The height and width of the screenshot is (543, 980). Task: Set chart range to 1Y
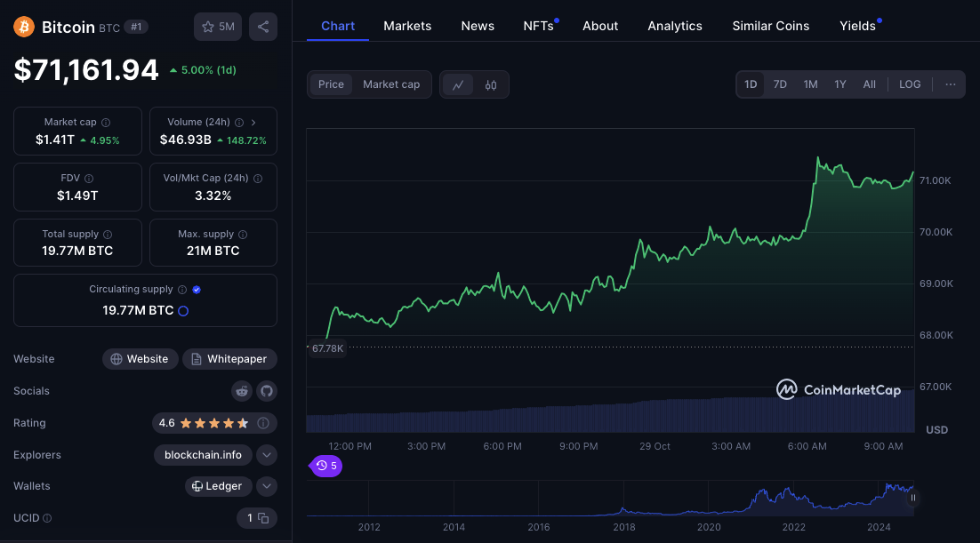[x=840, y=84]
